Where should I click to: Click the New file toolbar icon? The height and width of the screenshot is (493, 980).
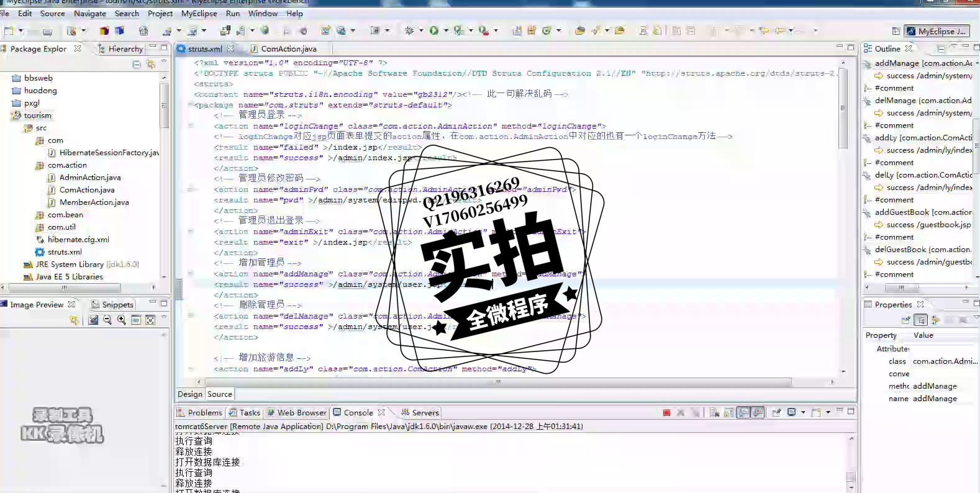[x=9, y=30]
